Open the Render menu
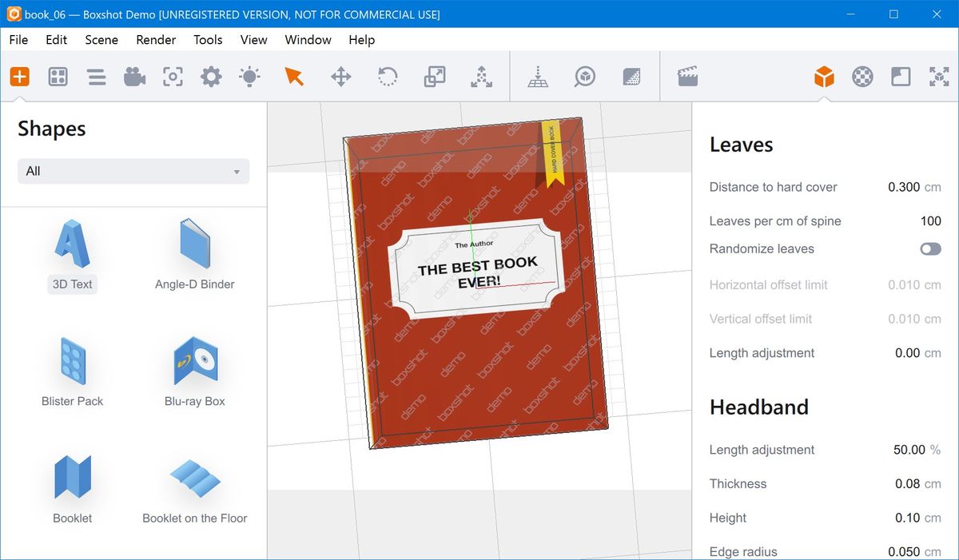The width and height of the screenshot is (959, 560). pyautogui.click(x=156, y=40)
